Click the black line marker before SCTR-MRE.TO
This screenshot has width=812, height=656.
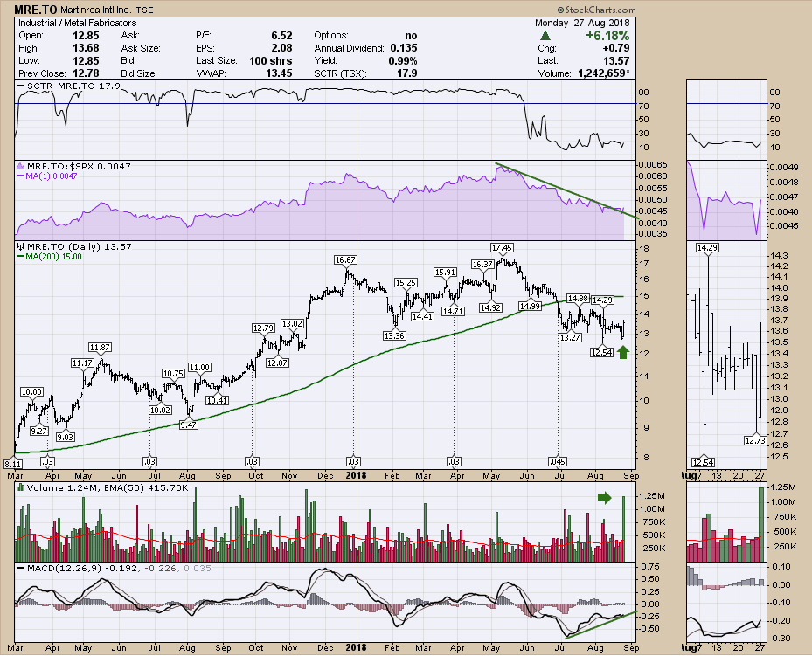point(21,86)
